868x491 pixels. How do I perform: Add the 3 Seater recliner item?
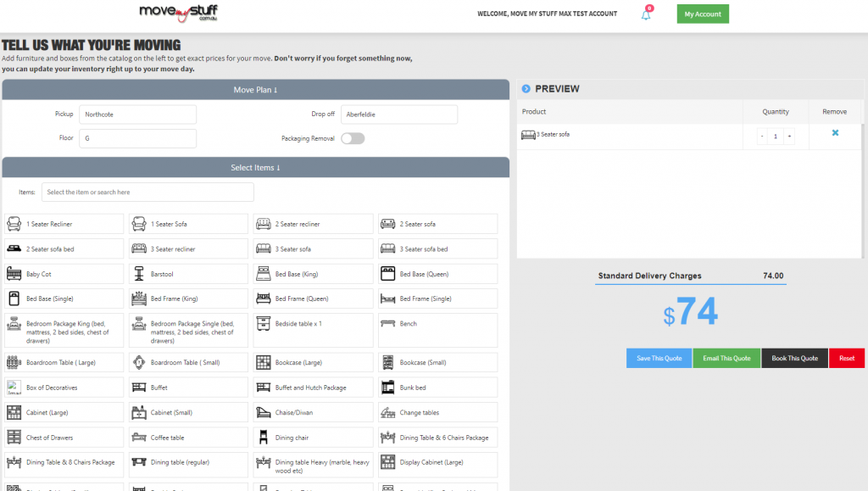click(x=189, y=249)
